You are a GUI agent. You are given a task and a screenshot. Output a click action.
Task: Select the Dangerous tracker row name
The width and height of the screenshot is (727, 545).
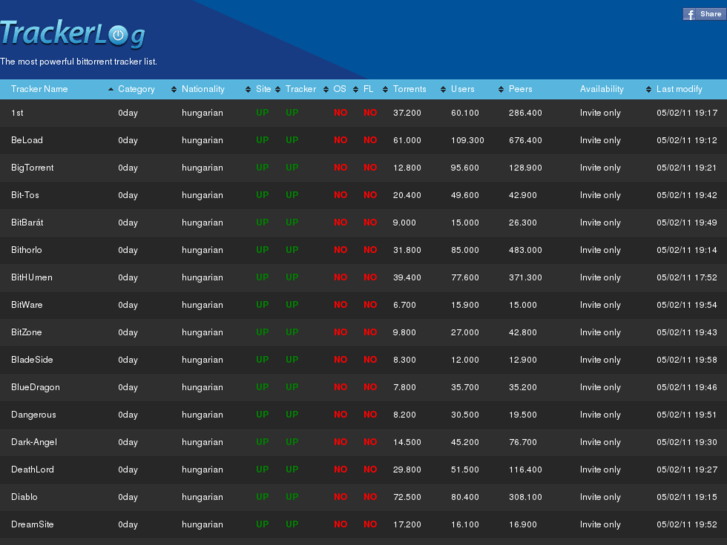pyautogui.click(x=33, y=414)
